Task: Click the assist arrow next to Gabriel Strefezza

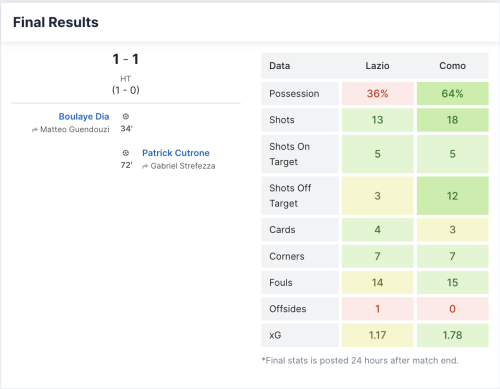Action: point(145,166)
